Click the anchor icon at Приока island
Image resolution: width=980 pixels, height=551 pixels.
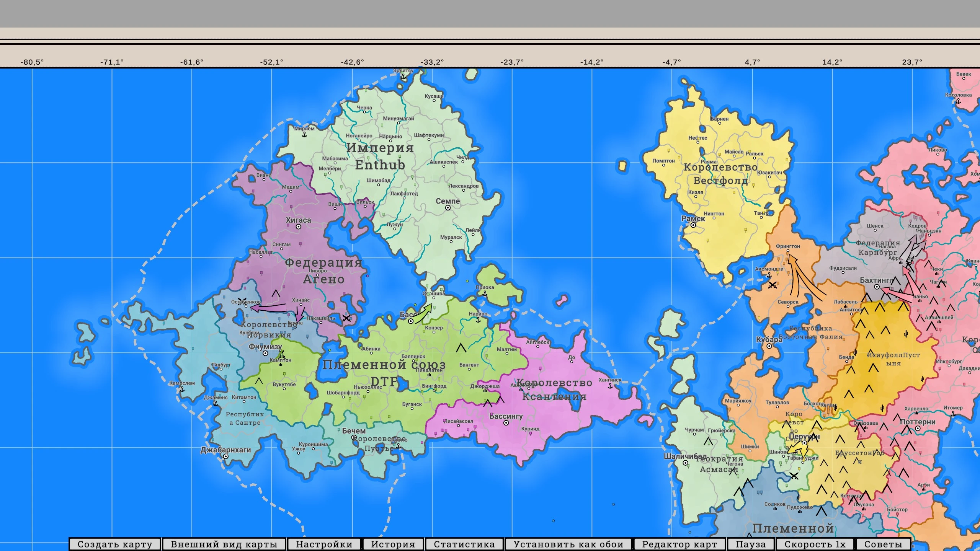tap(485, 293)
